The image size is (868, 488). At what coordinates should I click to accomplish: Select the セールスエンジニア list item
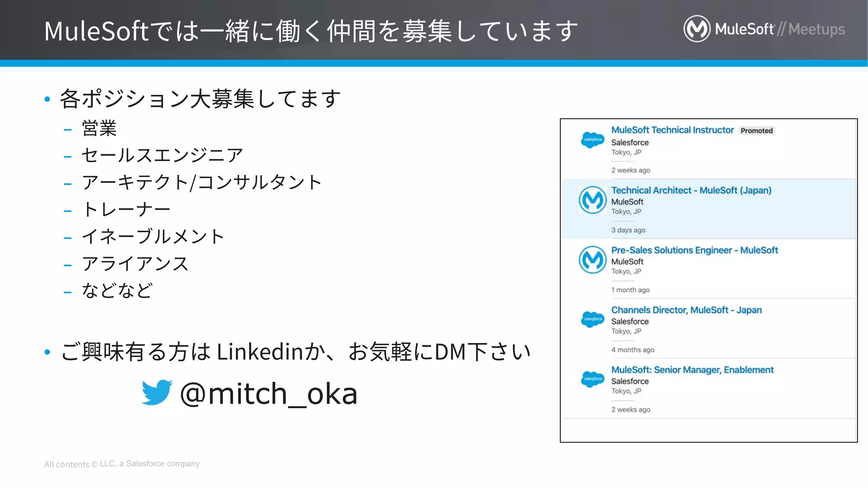(162, 155)
